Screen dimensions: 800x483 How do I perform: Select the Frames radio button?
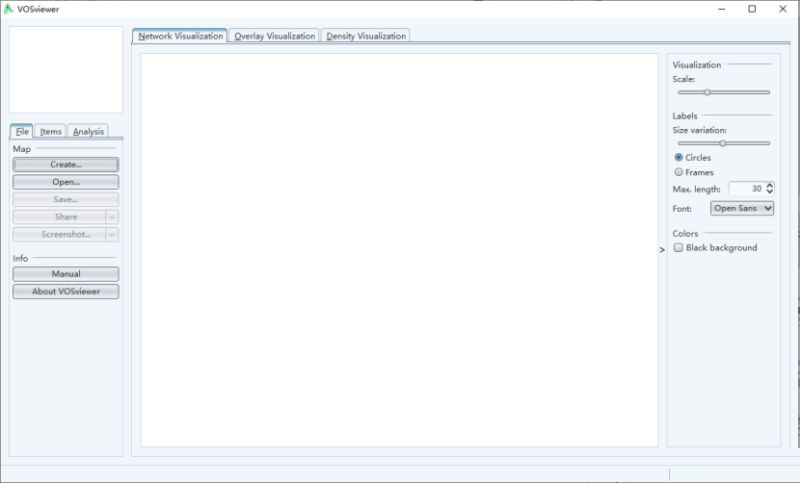pyautogui.click(x=679, y=172)
